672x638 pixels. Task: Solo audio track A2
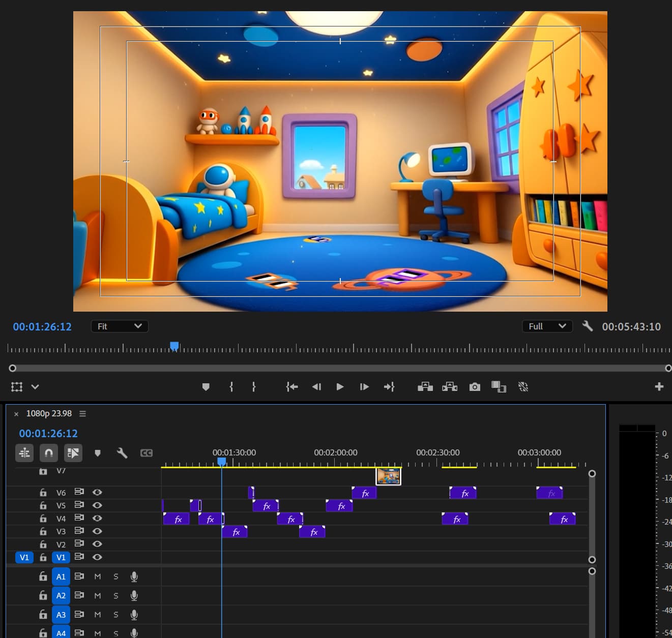point(116,595)
